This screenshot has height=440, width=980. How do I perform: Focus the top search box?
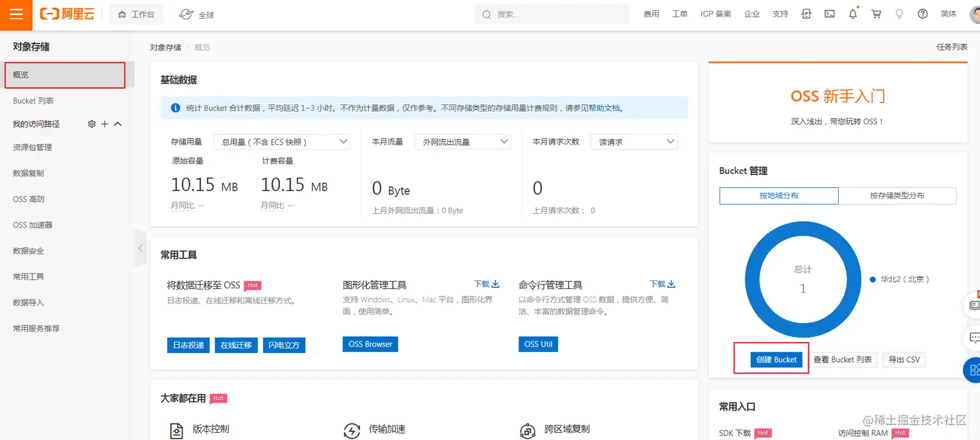coord(552,14)
